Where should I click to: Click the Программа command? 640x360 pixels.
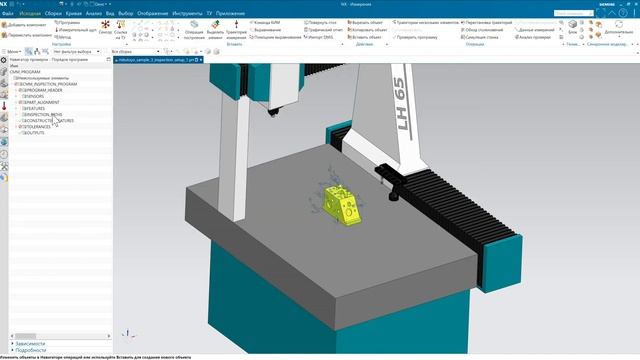point(67,23)
